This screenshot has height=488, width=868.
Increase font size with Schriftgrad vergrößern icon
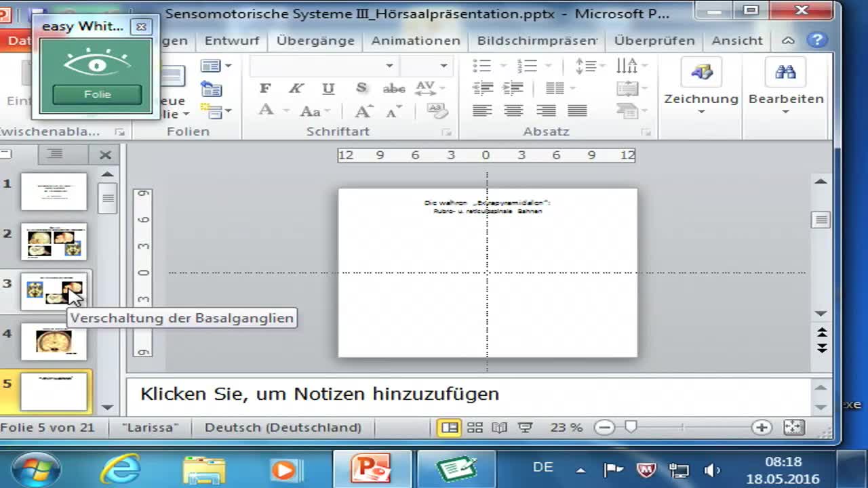tap(363, 110)
